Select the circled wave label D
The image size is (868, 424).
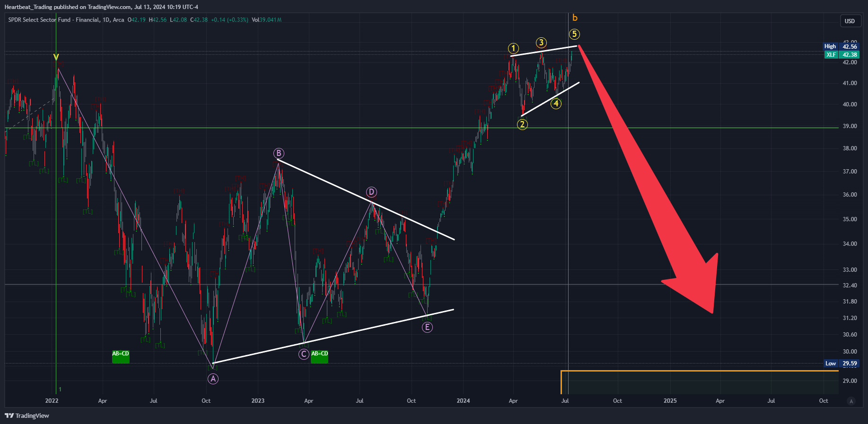click(x=371, y=192)
